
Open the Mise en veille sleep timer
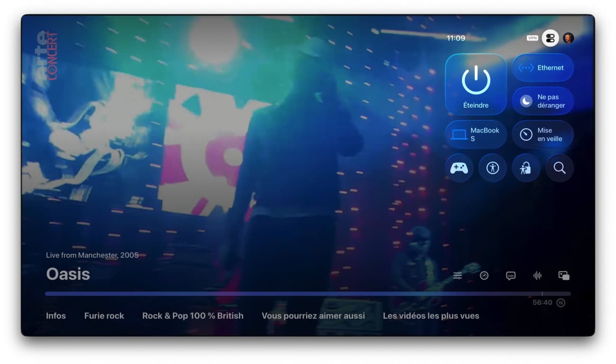pyautogui.click(x=543, y=134)
